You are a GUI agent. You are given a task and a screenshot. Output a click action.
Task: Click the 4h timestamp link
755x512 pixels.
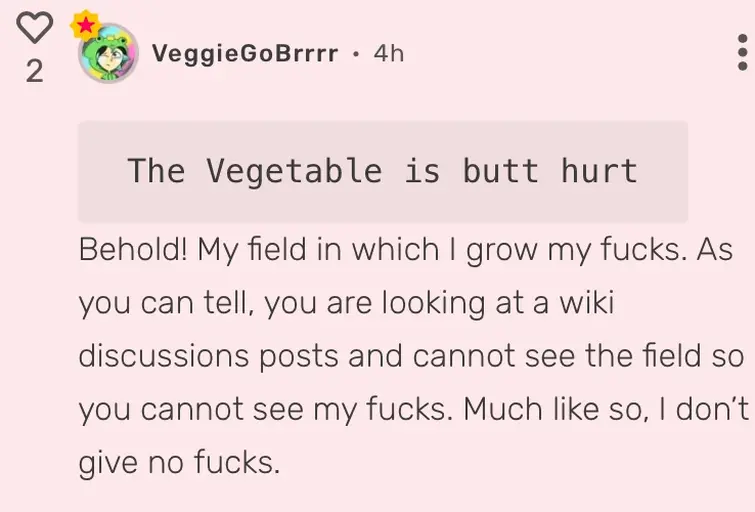click(x=389, y=53)
